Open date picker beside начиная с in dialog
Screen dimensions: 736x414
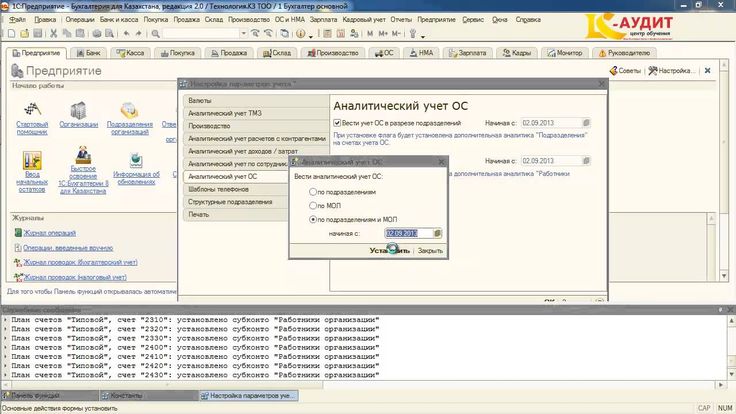[437, 233]
